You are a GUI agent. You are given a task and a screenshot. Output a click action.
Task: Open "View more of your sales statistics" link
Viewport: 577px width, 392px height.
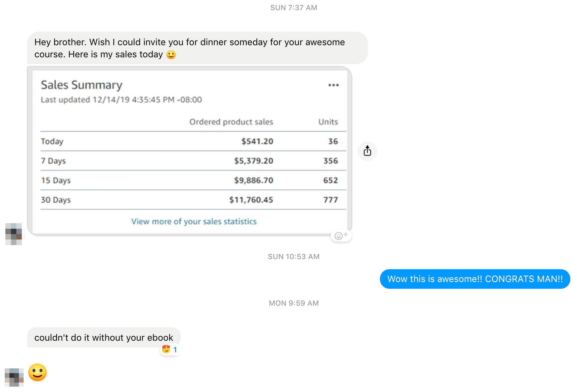point(194,222)
